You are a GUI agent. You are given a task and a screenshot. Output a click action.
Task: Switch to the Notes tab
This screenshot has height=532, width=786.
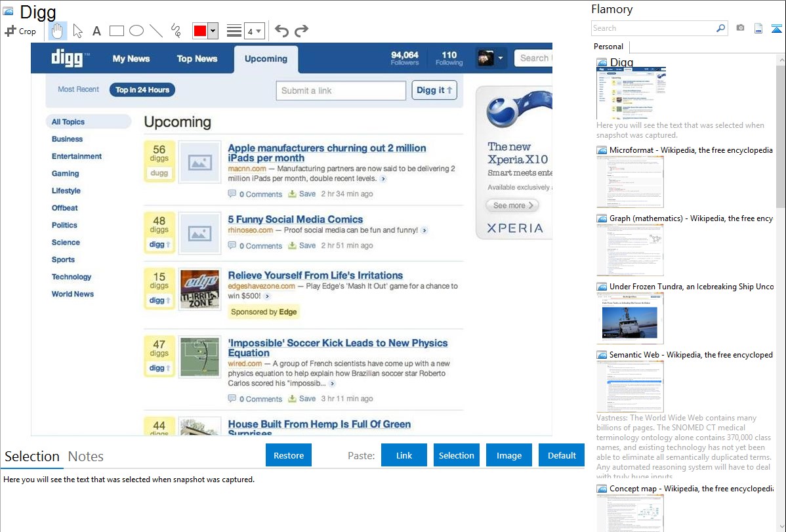tap(86, 457)
